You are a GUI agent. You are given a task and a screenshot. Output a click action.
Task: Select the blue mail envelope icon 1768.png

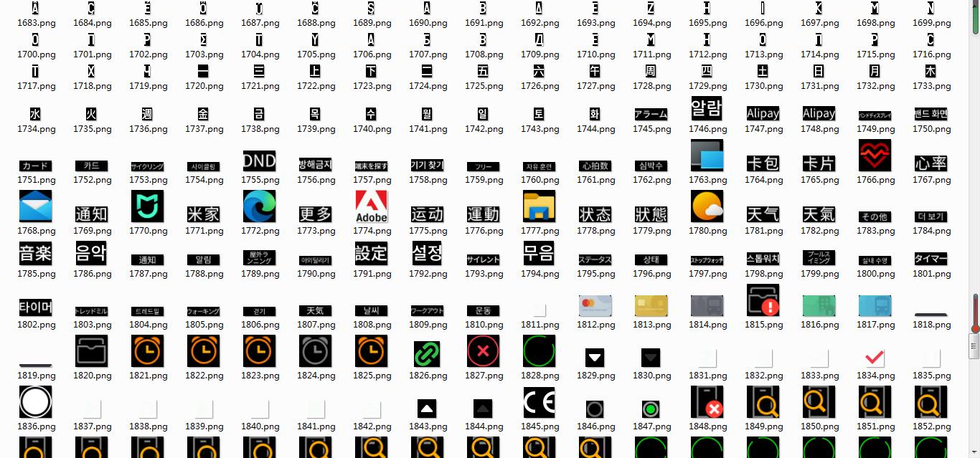[x=35, y=206]
